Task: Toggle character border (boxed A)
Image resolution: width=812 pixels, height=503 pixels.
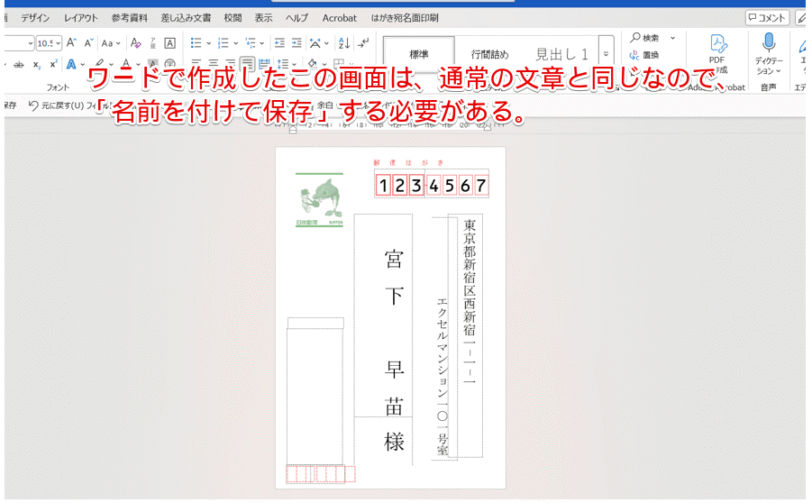Action: pos(170,43)
